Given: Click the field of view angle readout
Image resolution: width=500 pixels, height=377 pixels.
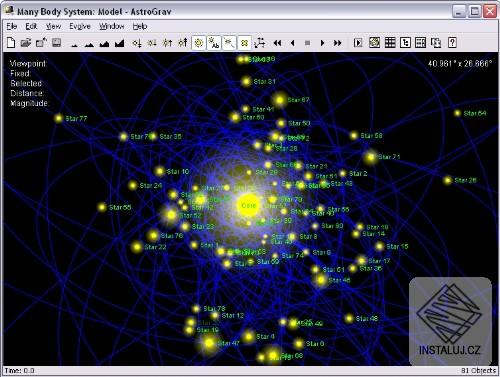Looking at the screenshot, I should 460,63.
